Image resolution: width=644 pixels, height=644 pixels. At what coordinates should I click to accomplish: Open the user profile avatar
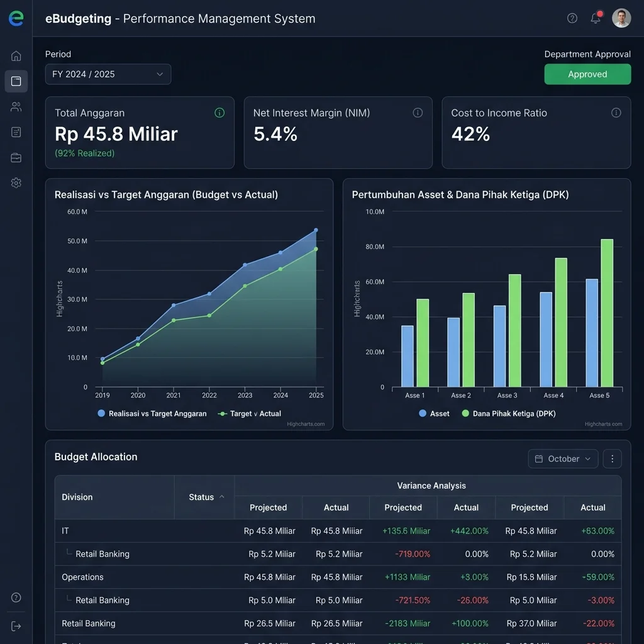[621, 18]
